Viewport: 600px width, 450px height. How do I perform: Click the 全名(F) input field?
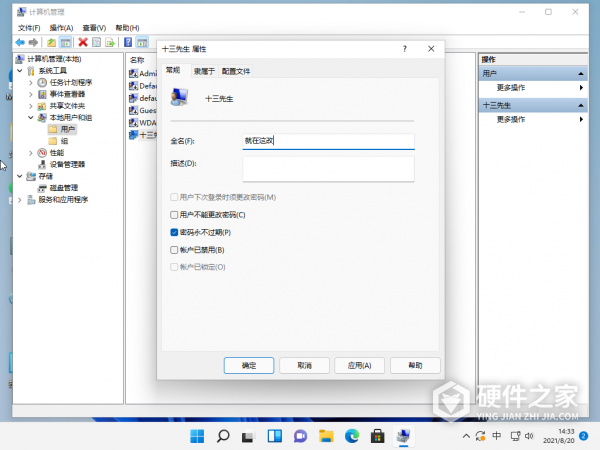[x=328, y=141]
